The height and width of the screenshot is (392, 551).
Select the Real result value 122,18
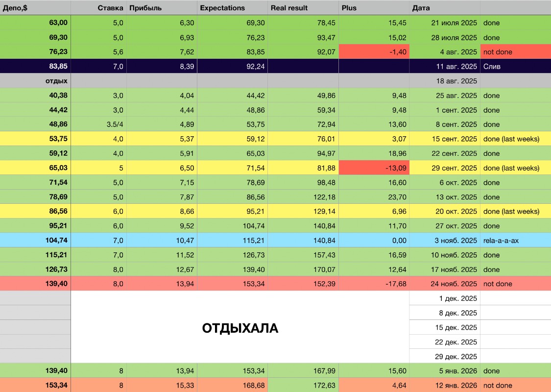coord(303,197)
